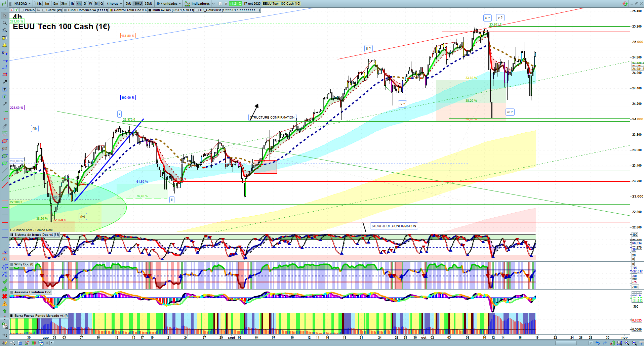The width and height of the screenshot is (644, 346).
Task: Click the zoom-in magnifier in bottom toolbar
Action: point(634,343)
